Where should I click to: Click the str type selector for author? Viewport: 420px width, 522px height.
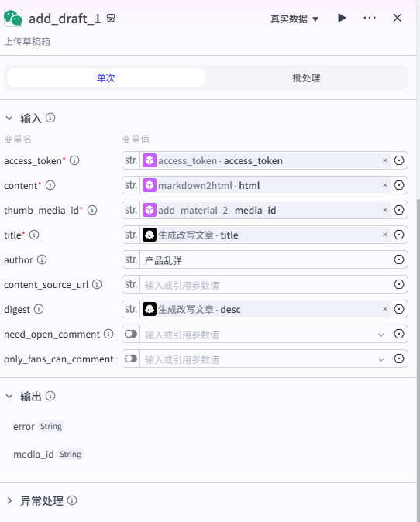coord(131,259)
